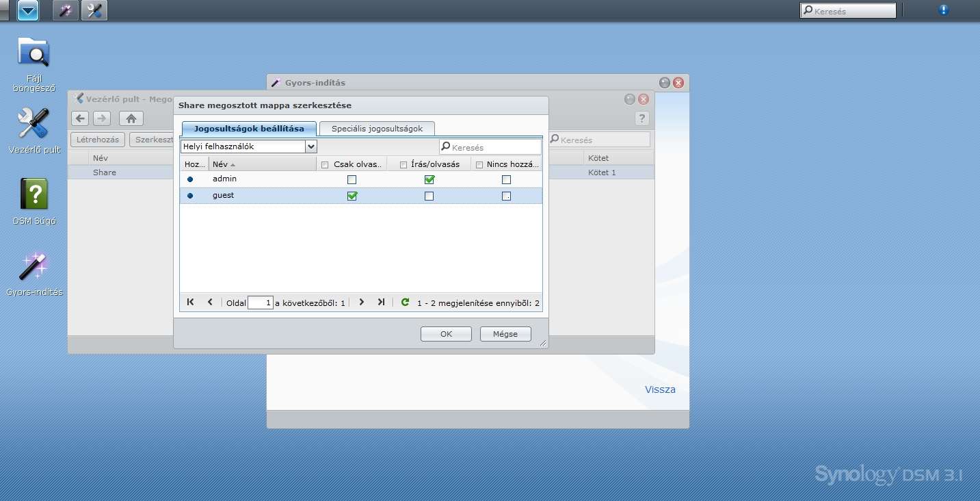Uncheck Csak olvasás checkbox for guest

352,196
